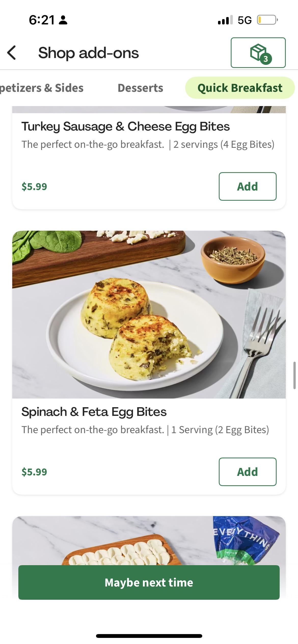Click the vertical scrollbar handle
The image size is (298, 644).
click(x=294, y=375)
